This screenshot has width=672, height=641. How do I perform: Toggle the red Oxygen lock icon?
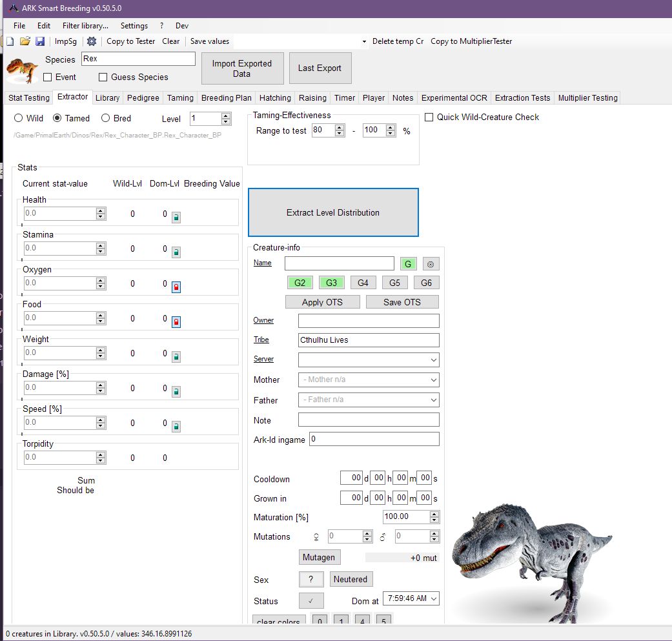pyautogui.click(x=176, y=287)
